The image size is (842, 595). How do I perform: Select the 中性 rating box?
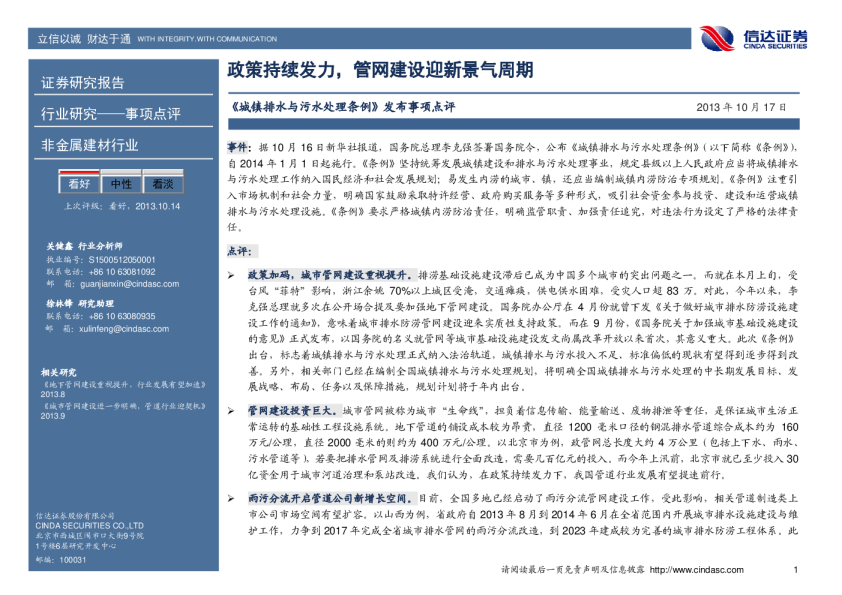(x=121, y=184)
